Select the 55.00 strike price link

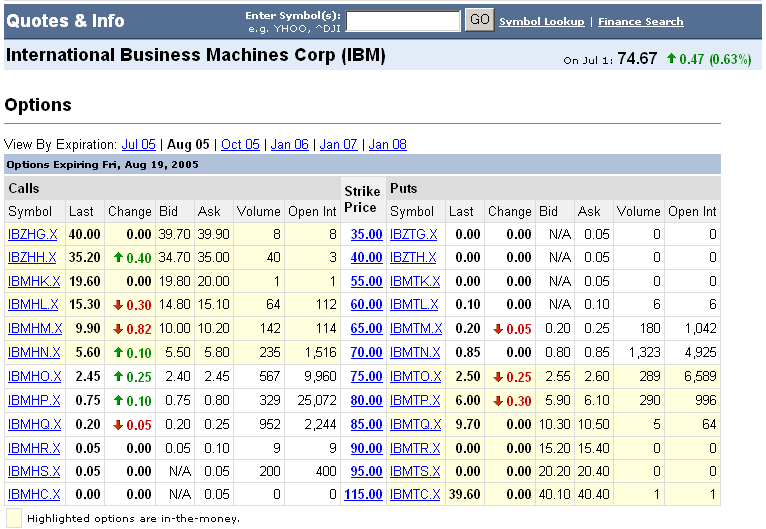pos(366,281)
